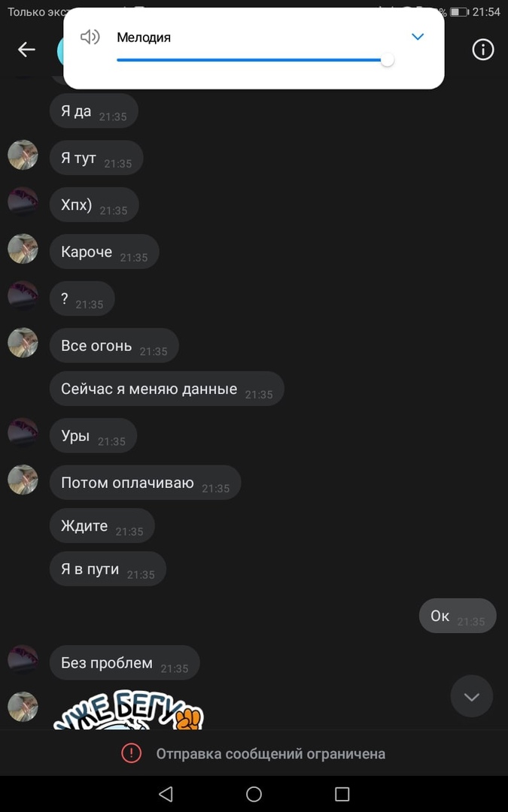Tap the speaker icon beside Мелодия
Image resolution: width=508 pixels, height=812 pixels.
pyautogui.click(x=90, y=38)
